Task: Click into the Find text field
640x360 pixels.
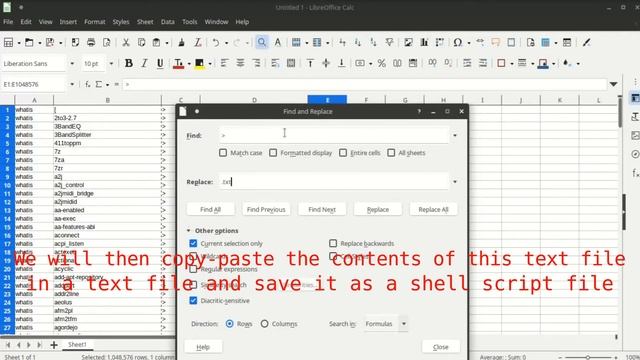Action: point(334,135)
